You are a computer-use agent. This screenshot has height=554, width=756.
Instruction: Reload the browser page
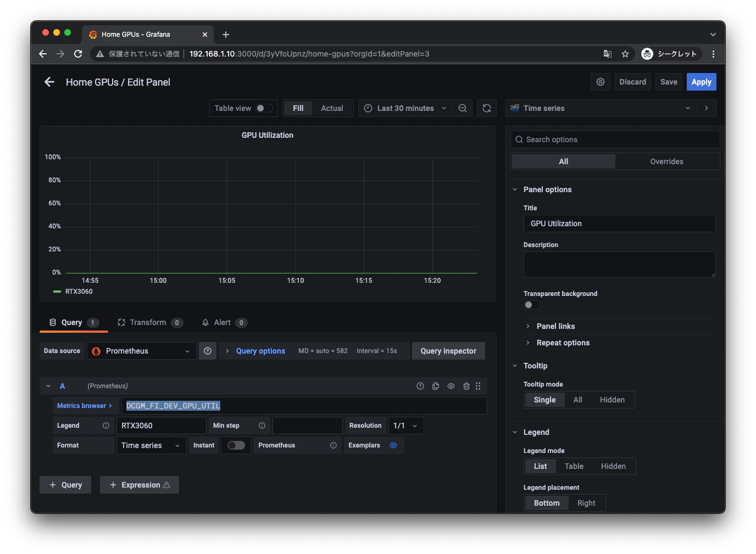[x=78, y=54]
